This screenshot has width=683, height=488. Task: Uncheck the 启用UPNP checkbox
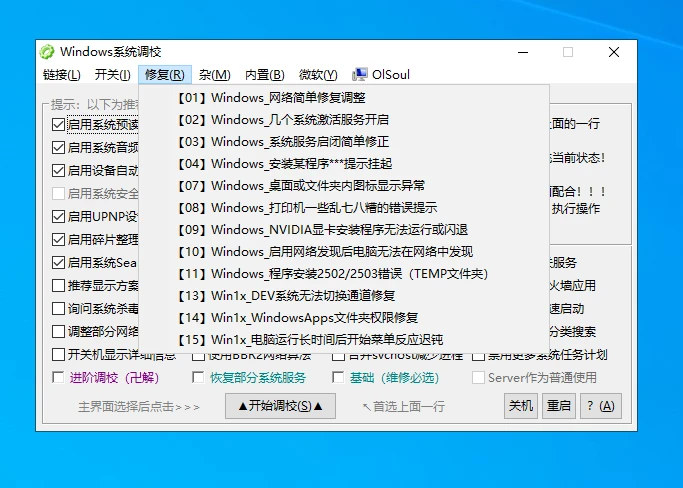[x=58, y=216]
